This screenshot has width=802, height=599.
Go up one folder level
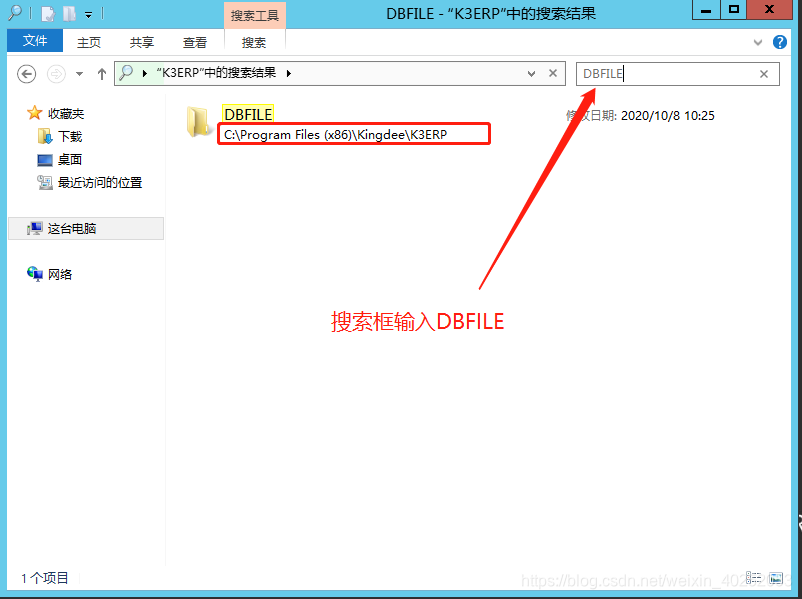click(102, 74)
